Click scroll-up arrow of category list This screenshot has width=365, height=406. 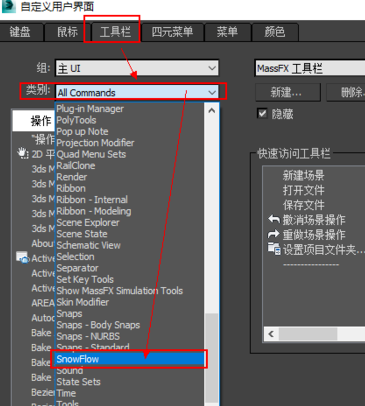[212, 111]
